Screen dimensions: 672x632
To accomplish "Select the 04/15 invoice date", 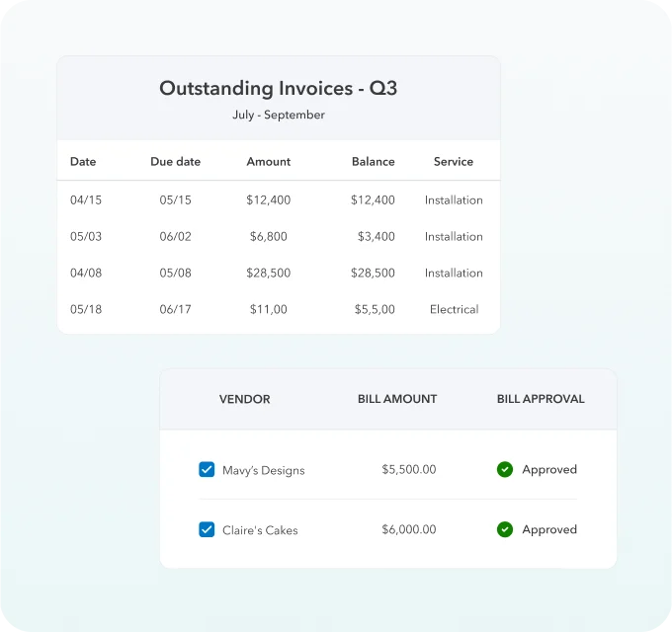I will point(86,199).
